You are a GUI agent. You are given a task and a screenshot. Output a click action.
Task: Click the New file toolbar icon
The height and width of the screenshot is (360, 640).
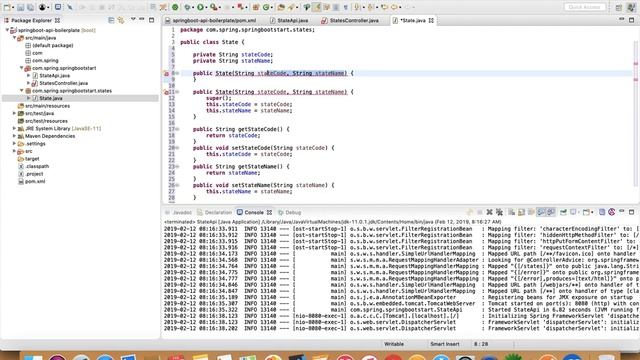[x=7, y=7]
